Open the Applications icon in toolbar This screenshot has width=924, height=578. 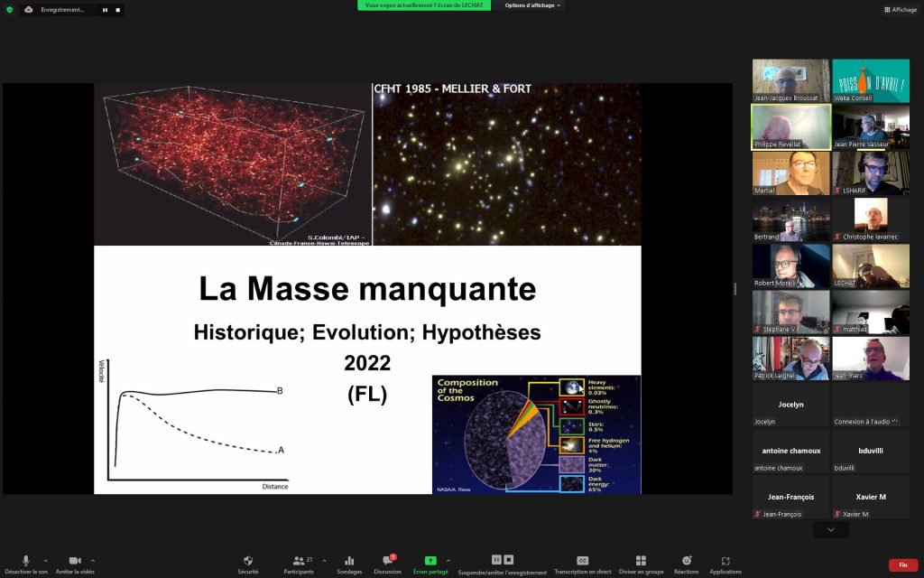725,564
